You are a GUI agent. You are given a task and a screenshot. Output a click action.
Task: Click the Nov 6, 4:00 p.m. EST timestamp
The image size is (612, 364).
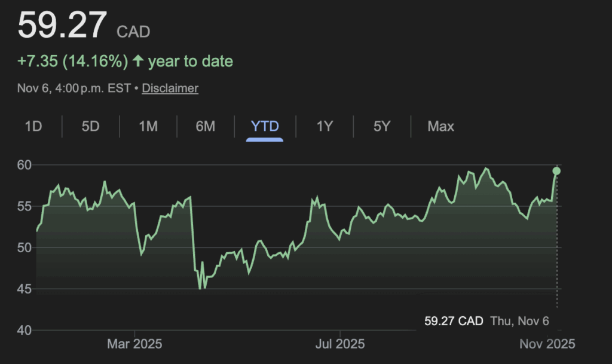[x=76, y=88]
